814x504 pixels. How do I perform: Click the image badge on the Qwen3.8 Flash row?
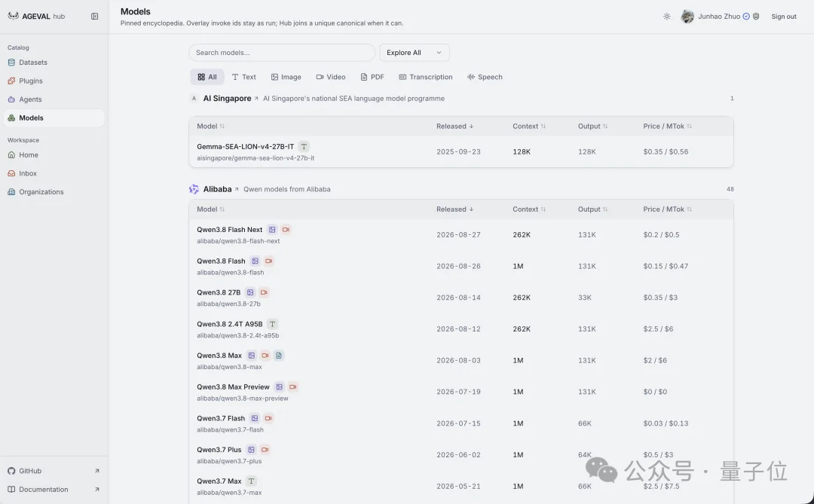255,261
